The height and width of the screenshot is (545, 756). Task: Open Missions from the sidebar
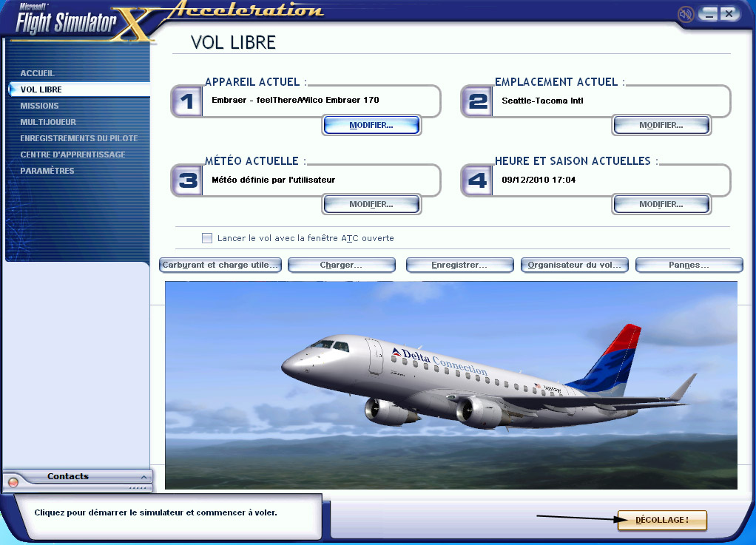[x=39, y=106]
